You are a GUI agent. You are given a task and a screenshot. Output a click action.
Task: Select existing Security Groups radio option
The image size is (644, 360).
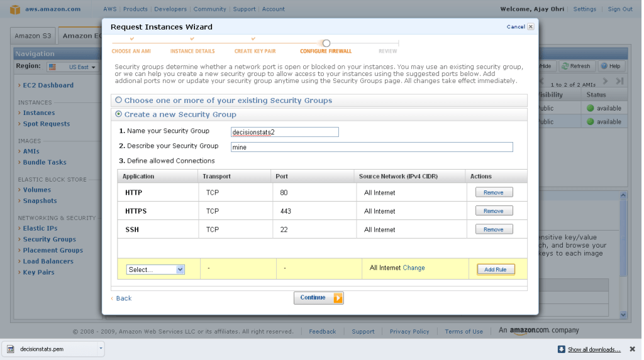point(118,100)
